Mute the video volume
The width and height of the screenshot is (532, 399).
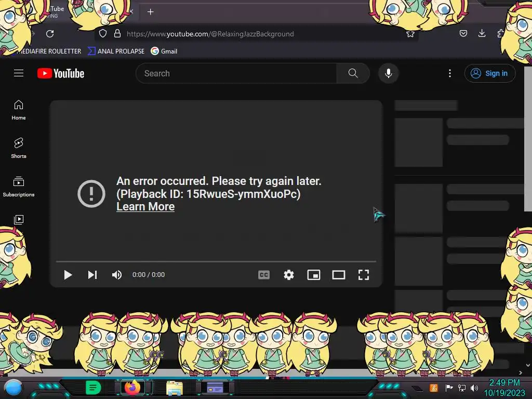[x=117, y=275]
